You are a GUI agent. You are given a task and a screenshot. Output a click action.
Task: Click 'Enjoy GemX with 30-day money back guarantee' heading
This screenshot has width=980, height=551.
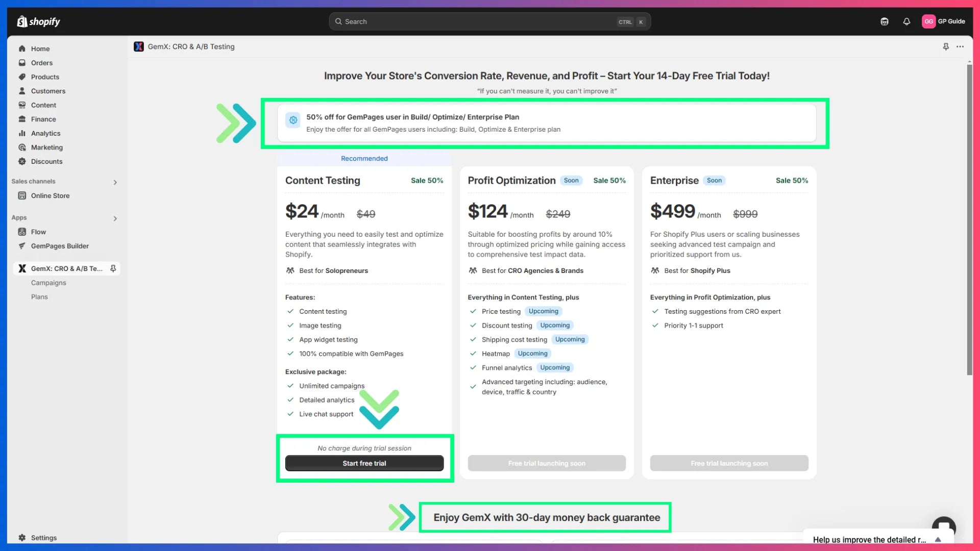(547, 517)
